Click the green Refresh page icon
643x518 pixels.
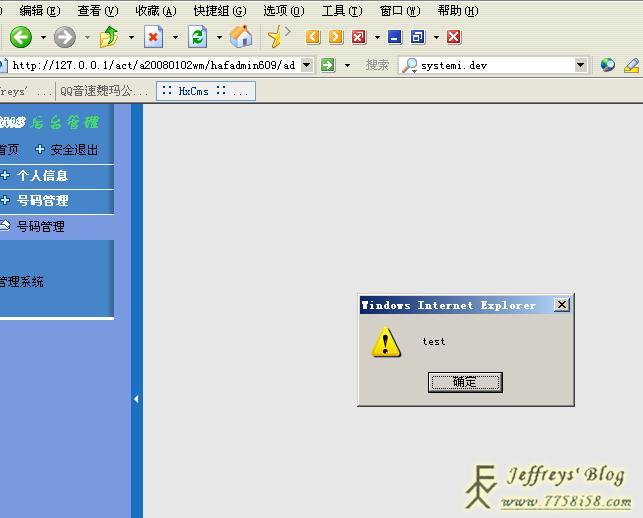coord(198,38)
